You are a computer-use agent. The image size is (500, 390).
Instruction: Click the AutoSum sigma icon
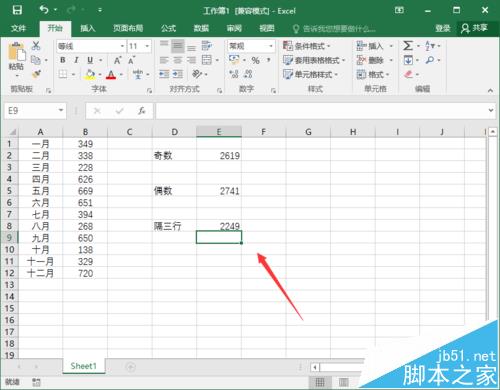(408, 46)
